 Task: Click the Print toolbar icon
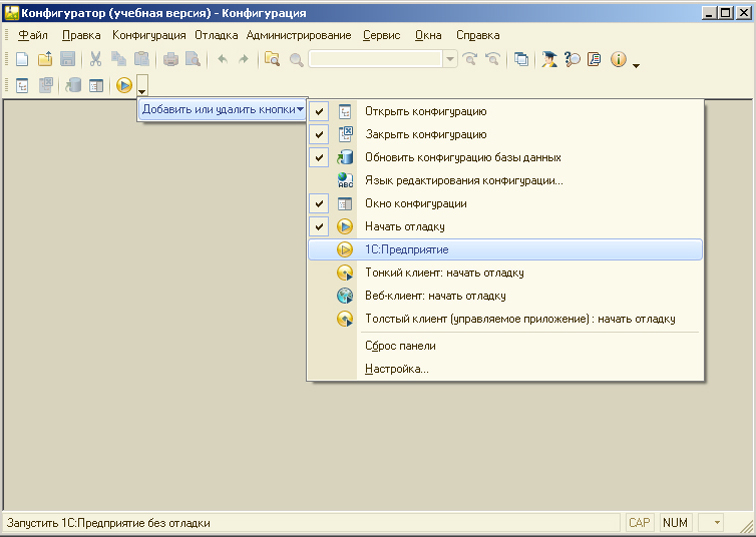tap(170, 59)
